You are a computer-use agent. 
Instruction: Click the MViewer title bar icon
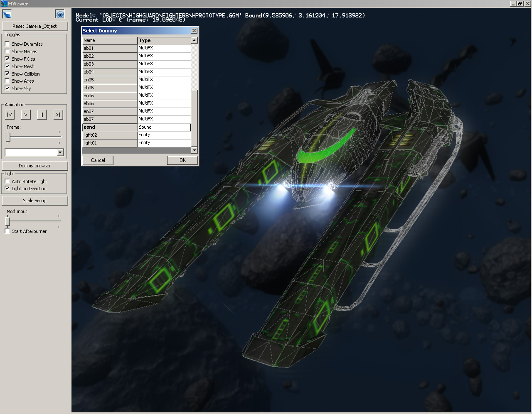coord(4,3)
